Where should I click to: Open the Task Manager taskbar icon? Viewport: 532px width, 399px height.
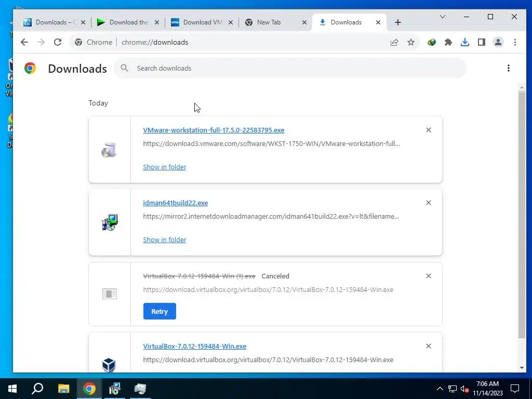click(140, 389)
